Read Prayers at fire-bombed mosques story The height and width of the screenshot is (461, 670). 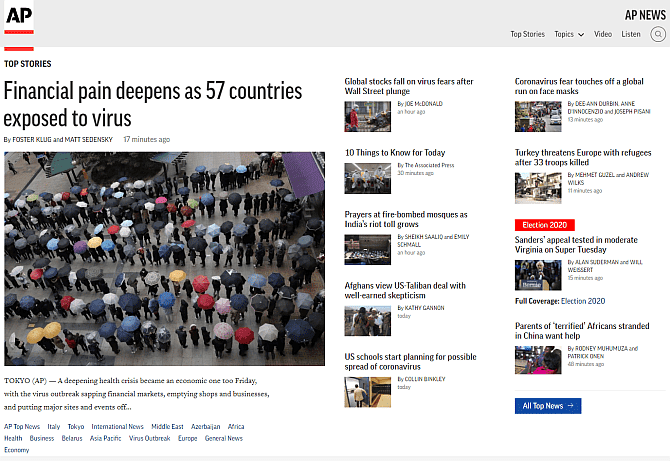pos(406,219)
